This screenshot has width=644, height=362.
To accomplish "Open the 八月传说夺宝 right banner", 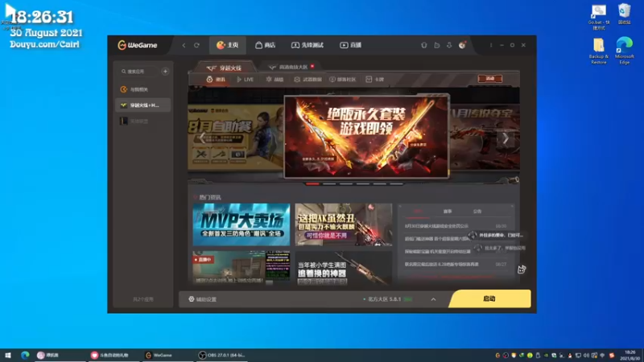I will 485,137.
